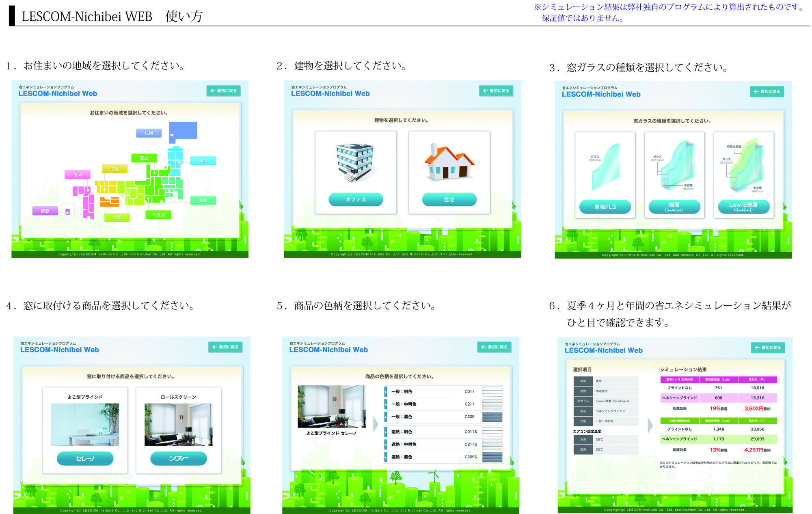
Task: Click the 28℃ cooling temperature value
Action: (599, 440)
